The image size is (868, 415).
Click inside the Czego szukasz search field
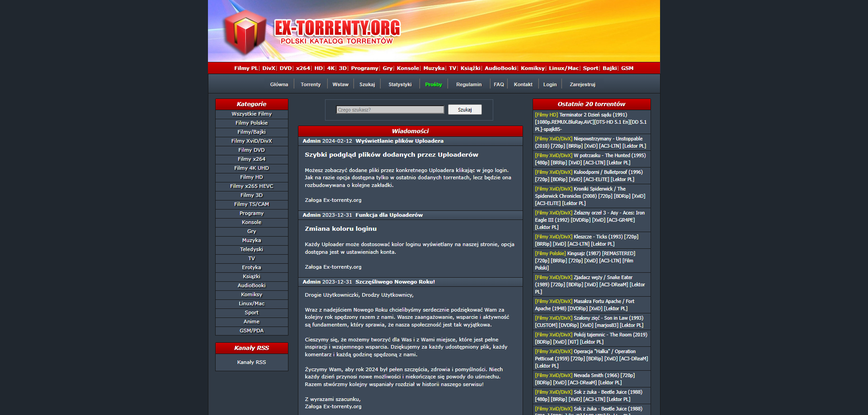(x=389, y=109)
